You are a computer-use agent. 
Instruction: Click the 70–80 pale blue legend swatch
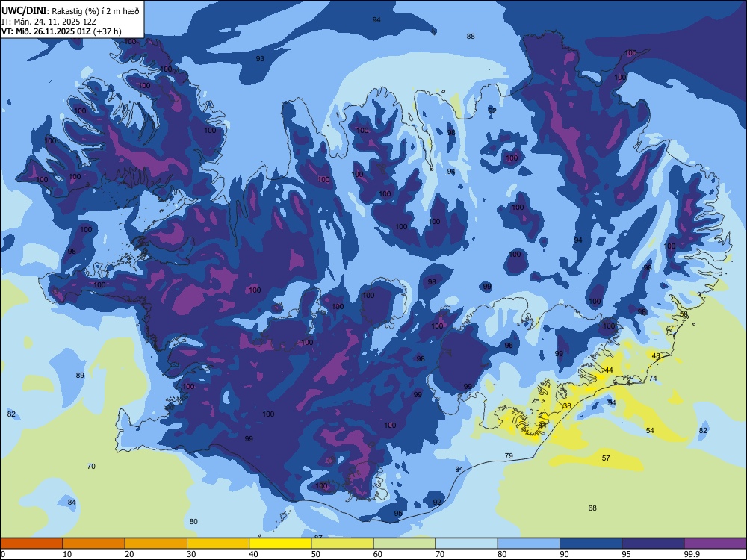(x=466, y=544)
